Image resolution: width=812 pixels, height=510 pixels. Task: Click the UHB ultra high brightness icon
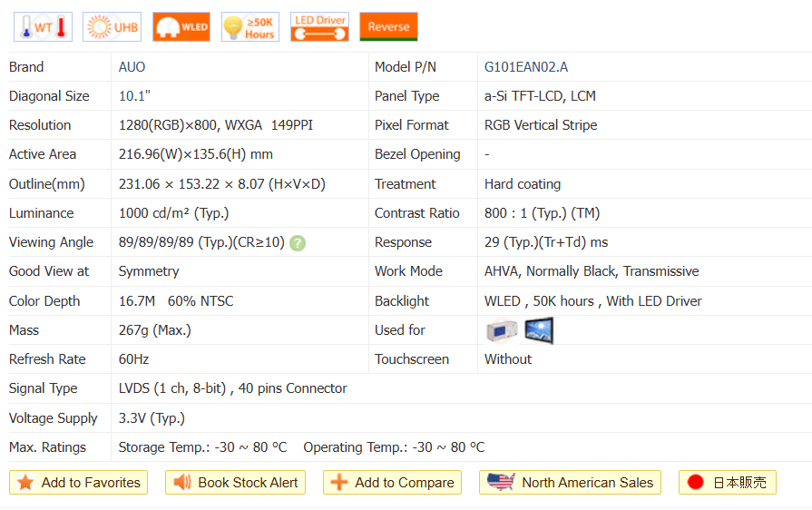pyautogui.click(x=113, y=27)
